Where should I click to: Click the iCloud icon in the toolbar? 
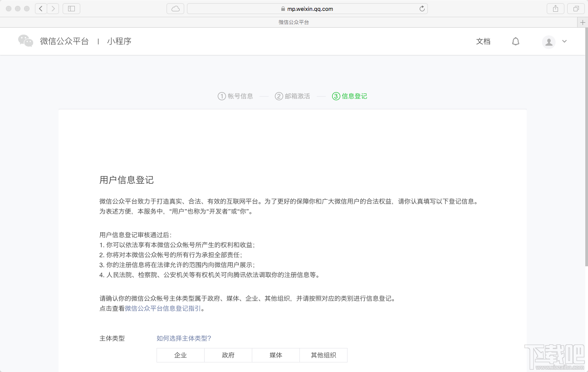pyautogui.click(x=175, y=8)
